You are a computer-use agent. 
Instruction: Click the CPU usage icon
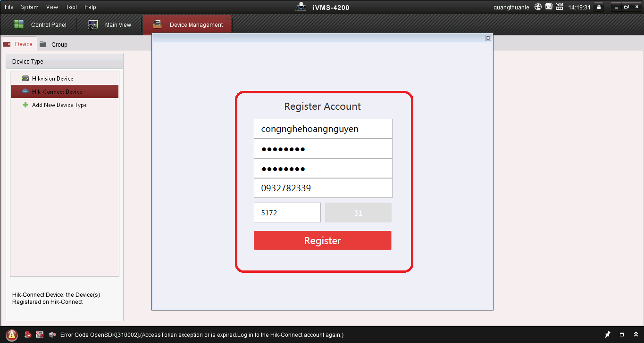click(x=549, y=7)
